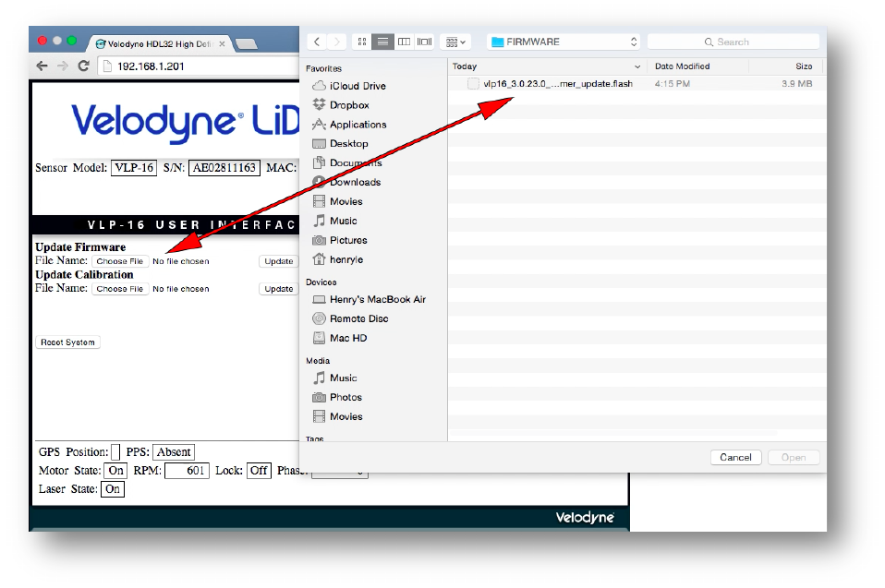Select the vlp16 update.flash file

click(636, 83)
